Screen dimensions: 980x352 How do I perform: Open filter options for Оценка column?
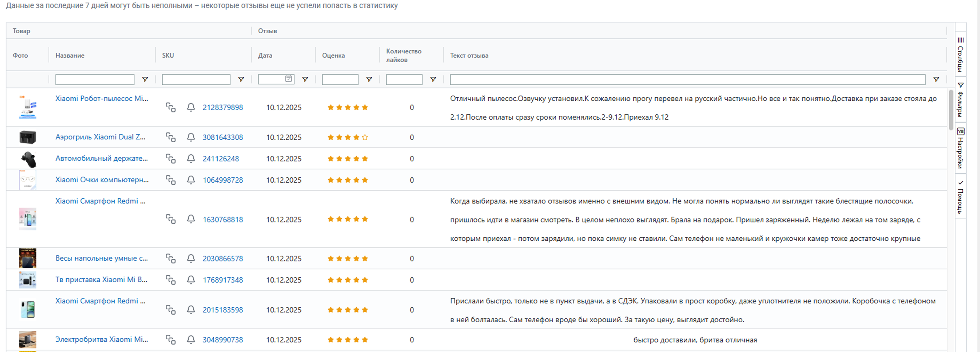click(369, 79)
